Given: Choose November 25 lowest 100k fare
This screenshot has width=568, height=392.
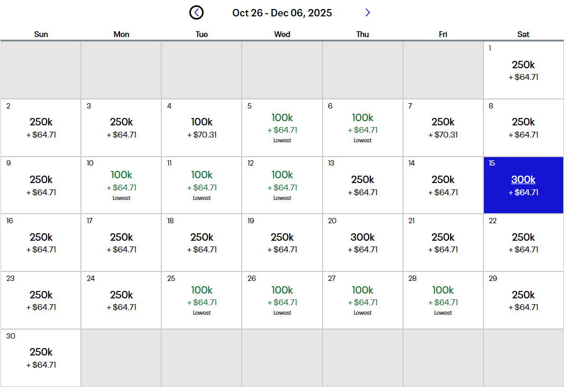Looking at the screenshot, I should coord(201,300).
